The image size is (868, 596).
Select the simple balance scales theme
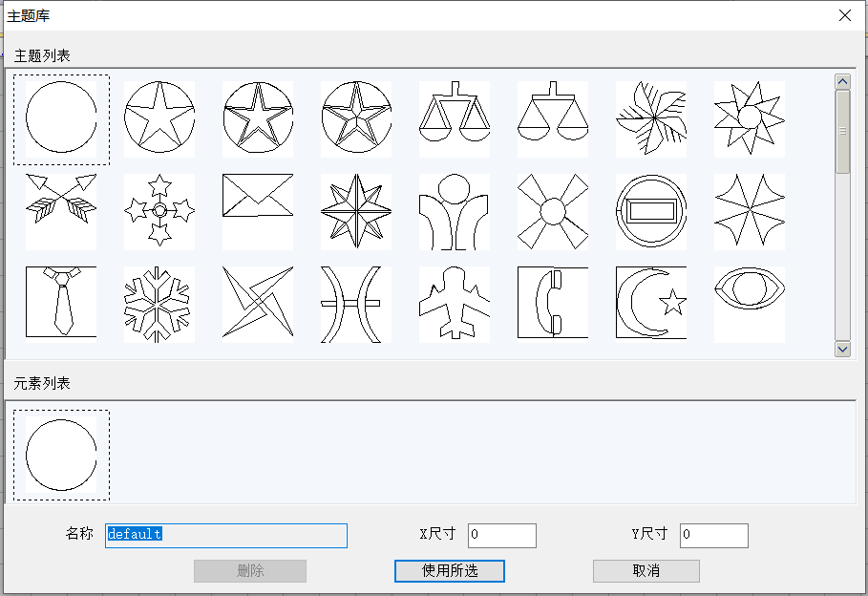[x=553, y=119]
